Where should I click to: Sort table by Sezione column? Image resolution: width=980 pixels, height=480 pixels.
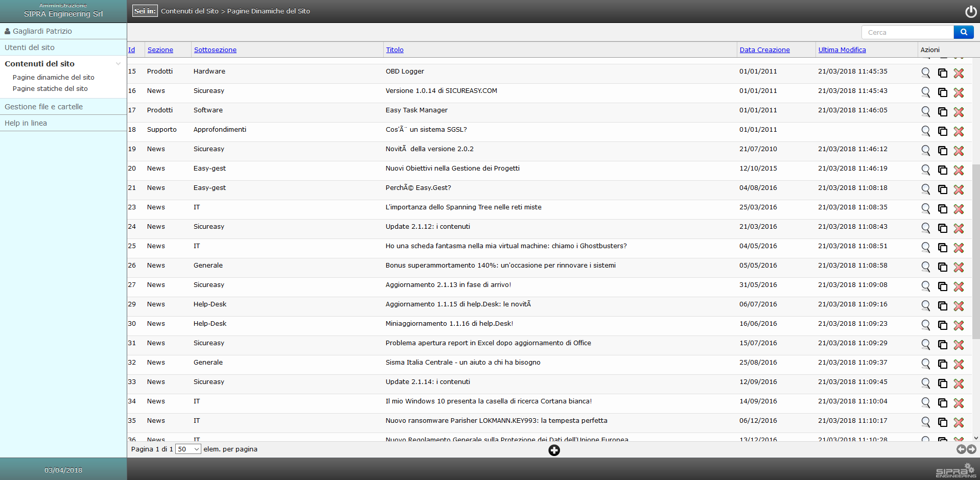click(x=160, y=50)
